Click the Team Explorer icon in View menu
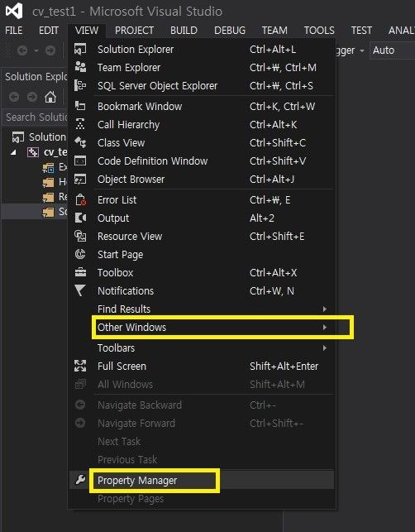Image resolution: width=415 pixels, height=532 pixels. (x=80, y=67)
